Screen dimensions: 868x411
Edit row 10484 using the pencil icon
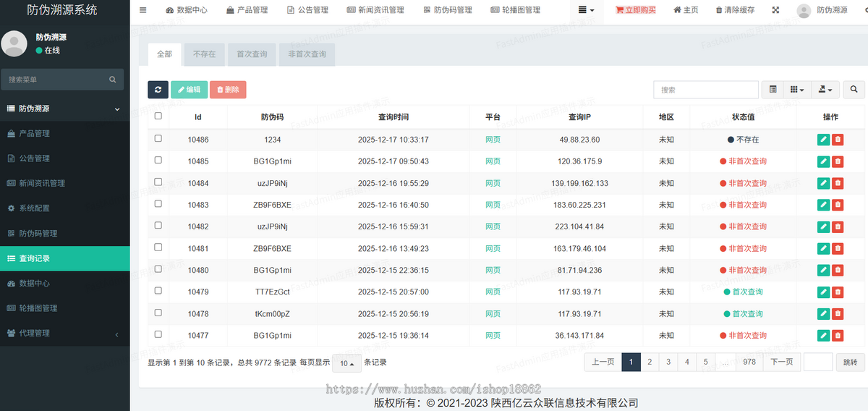[823, 183]
